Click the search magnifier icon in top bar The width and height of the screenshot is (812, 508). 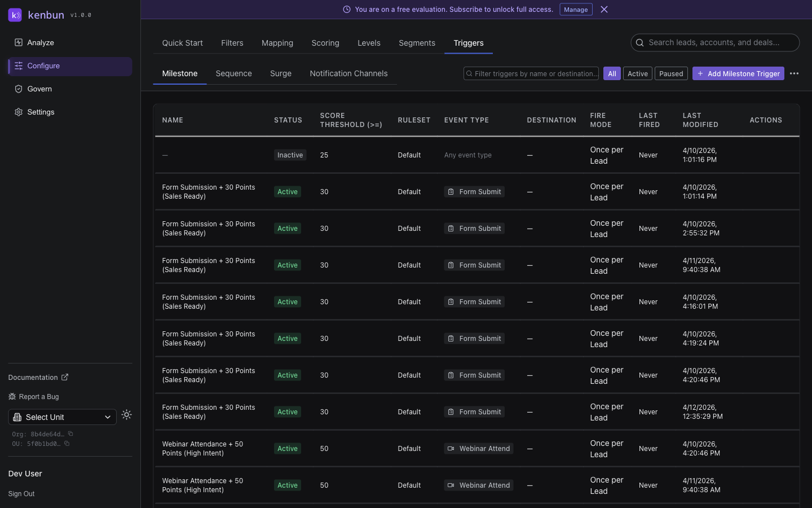(640, 42)
